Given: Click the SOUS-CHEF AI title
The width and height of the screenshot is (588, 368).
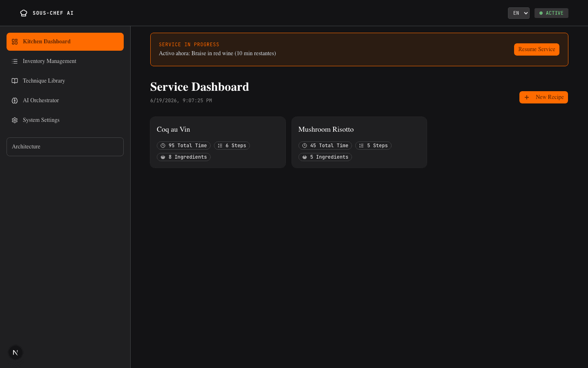Looking at the screenshot, I should point(53,13).
